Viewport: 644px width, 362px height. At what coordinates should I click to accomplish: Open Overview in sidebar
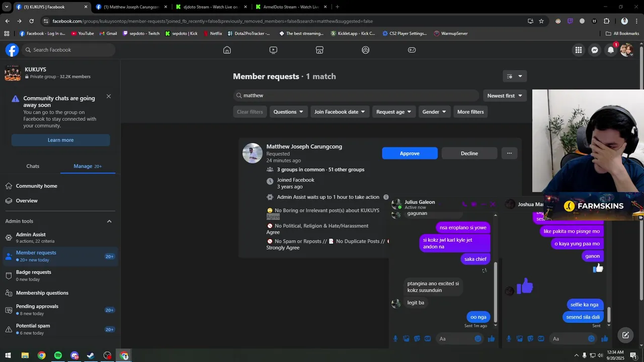pyautogui.click(x=60, y=201)
